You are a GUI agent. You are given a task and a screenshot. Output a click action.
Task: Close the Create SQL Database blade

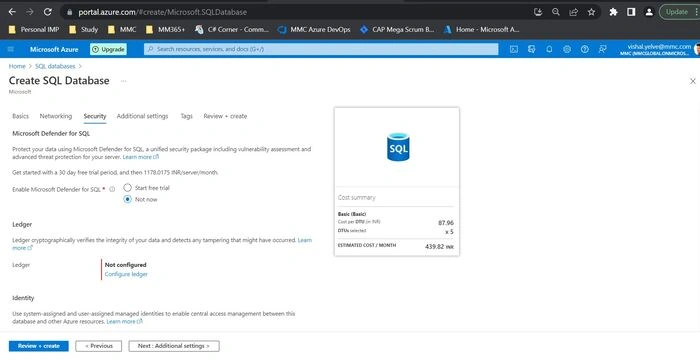[692, 81]
